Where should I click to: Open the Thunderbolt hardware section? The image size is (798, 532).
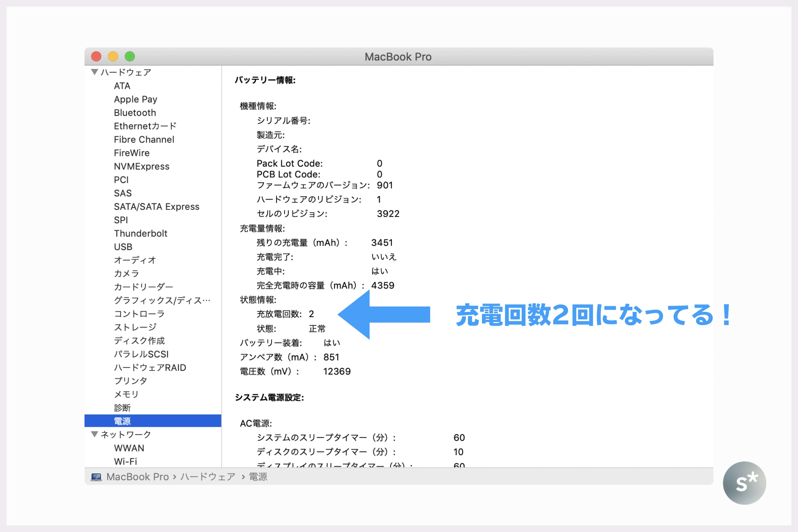(x=140, y=234)
